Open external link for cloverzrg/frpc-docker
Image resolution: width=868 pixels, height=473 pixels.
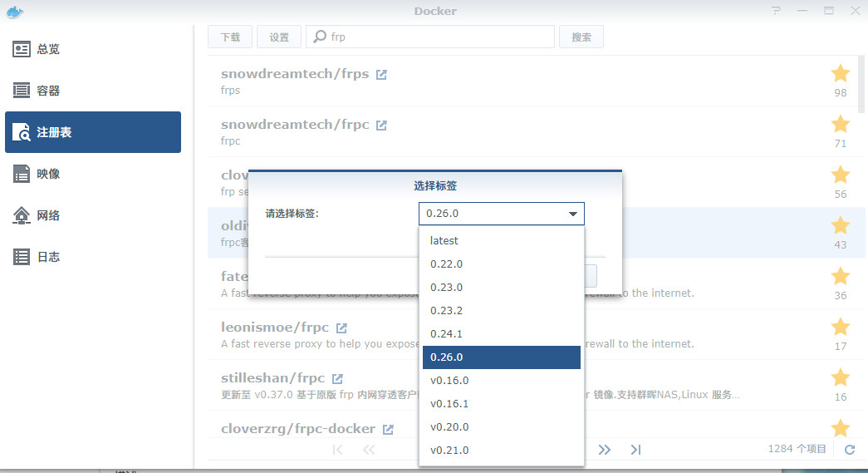pos(388,429)
